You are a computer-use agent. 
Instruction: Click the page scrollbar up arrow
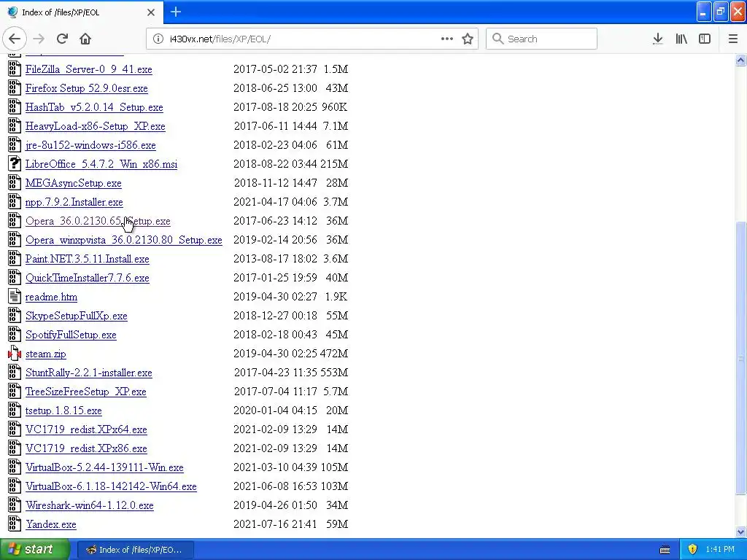coord(740,60)
